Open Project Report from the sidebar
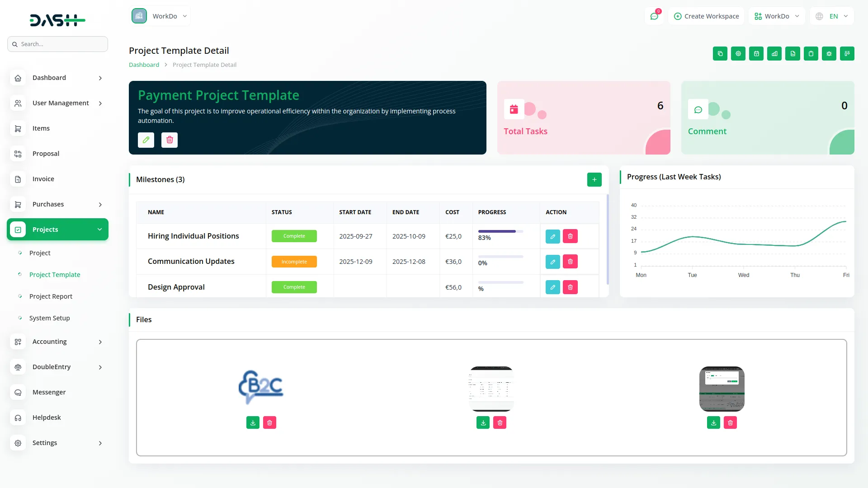 pos(50,296)
